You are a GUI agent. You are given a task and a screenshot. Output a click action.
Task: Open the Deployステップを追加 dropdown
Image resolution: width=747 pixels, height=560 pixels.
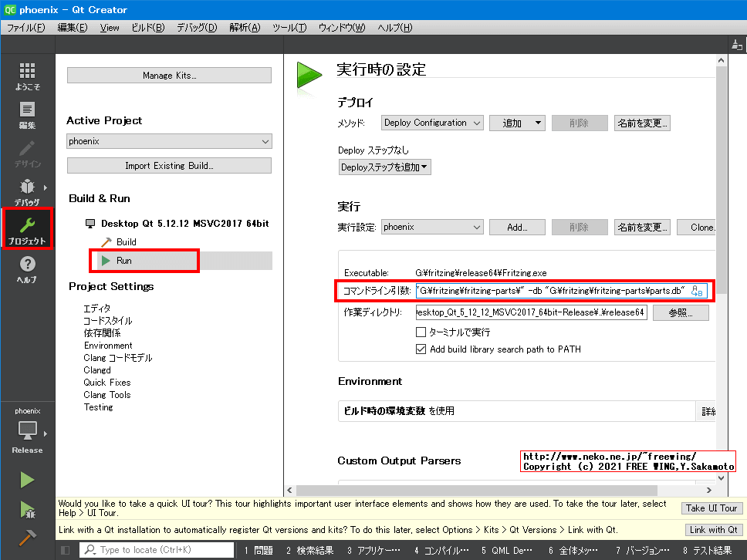384,167
